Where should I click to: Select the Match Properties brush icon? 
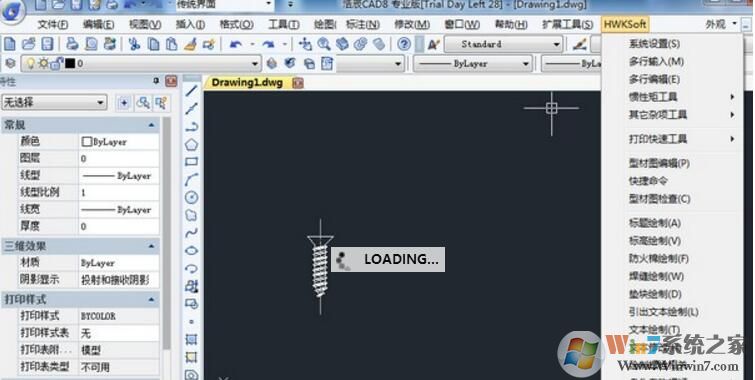tap(190, 45)
